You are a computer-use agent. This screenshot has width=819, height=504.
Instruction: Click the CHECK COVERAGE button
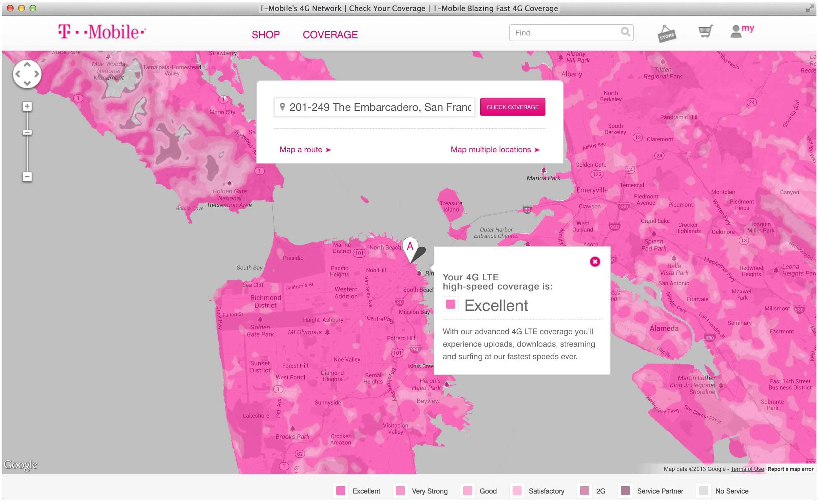513,107
